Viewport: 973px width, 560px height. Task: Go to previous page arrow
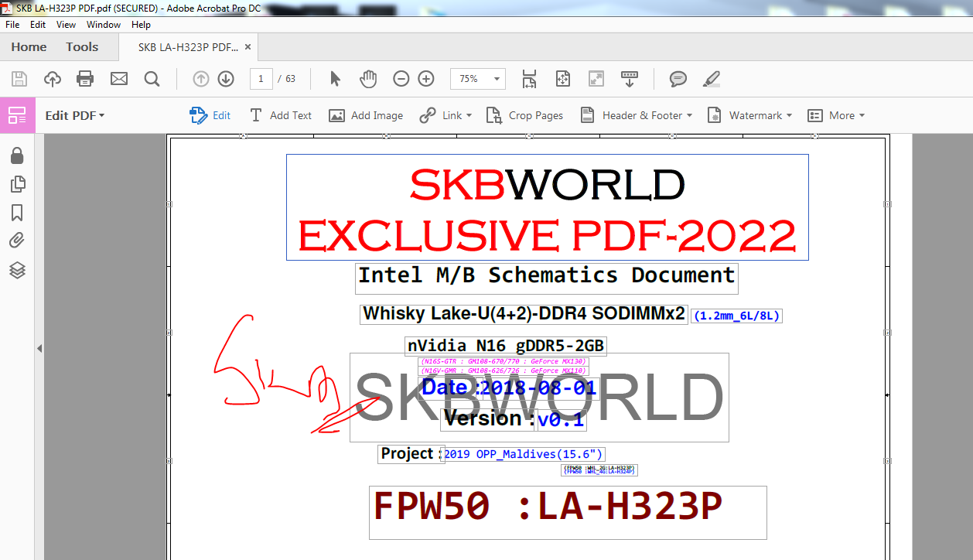(201, 78)
